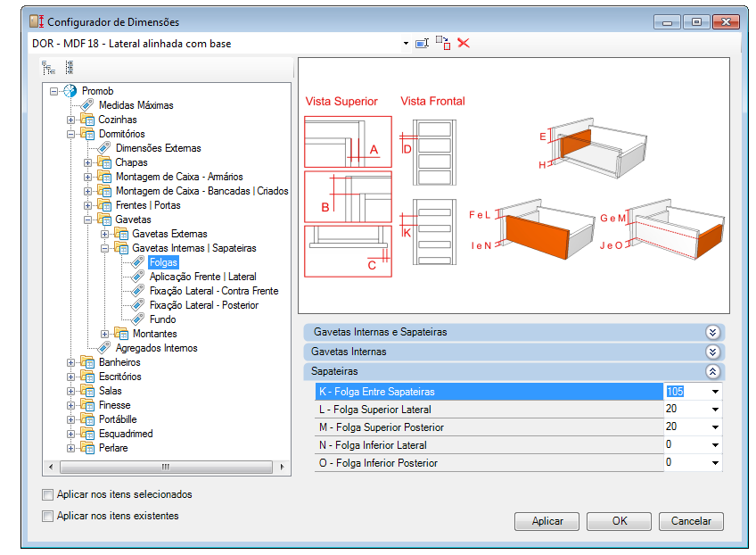This screenshot has width=756, height=555.
Task: Open the L - Folga Superior Lateral dropdown
Action: click(x=715, y=410)
